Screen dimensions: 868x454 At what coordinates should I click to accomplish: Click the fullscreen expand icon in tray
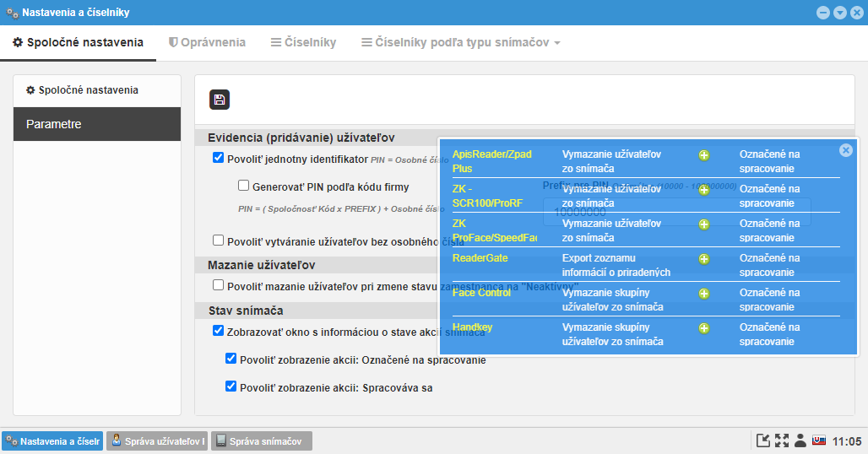(x=782, y=440)
